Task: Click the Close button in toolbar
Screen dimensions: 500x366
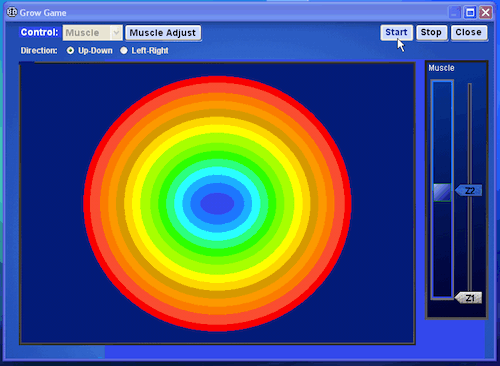Action: click(x=469, y=32)
